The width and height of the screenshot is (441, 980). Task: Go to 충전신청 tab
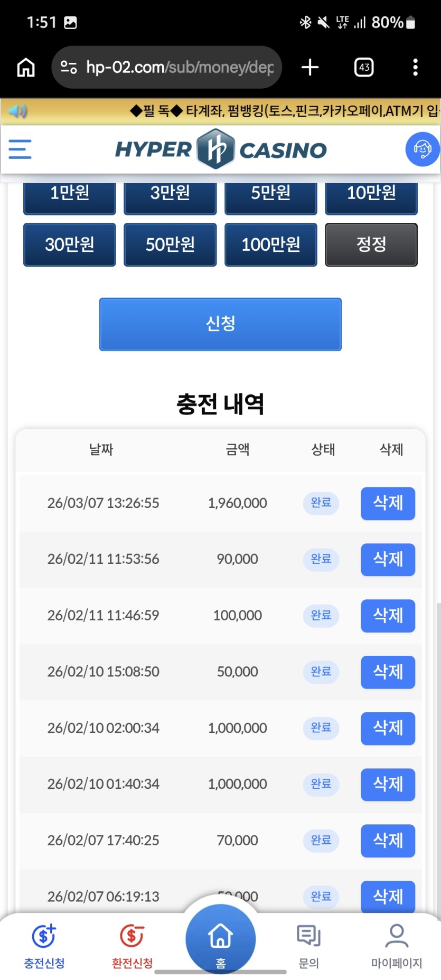pos(44,945)
